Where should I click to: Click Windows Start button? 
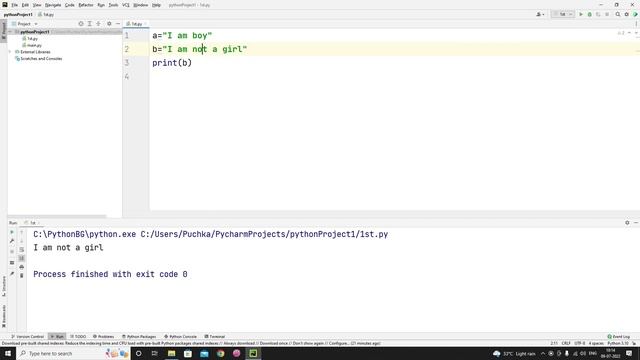pos(8,353)
